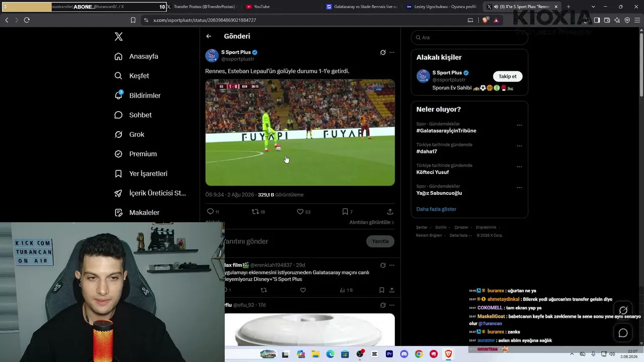Go to the X home logo
This screenshot has width=644, height=362.
point(119,37)
